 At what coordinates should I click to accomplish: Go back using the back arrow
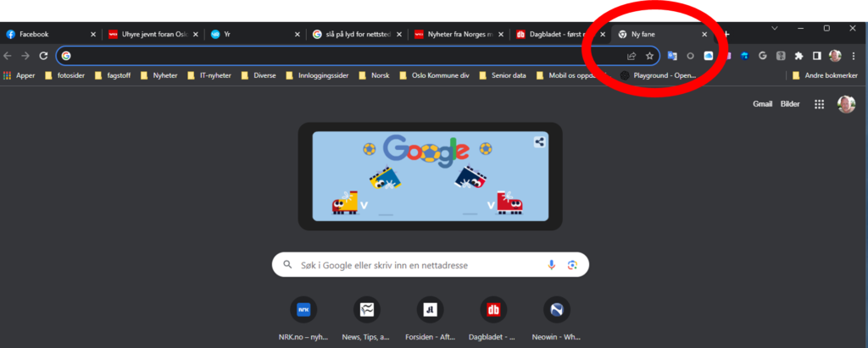(x=7, y=56)
